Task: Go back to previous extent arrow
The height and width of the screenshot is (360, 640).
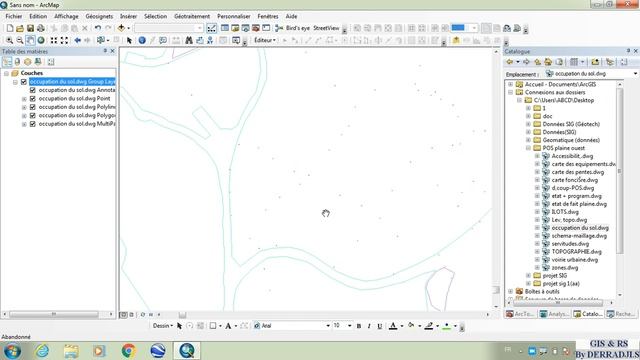Action: tap(77, 40)
